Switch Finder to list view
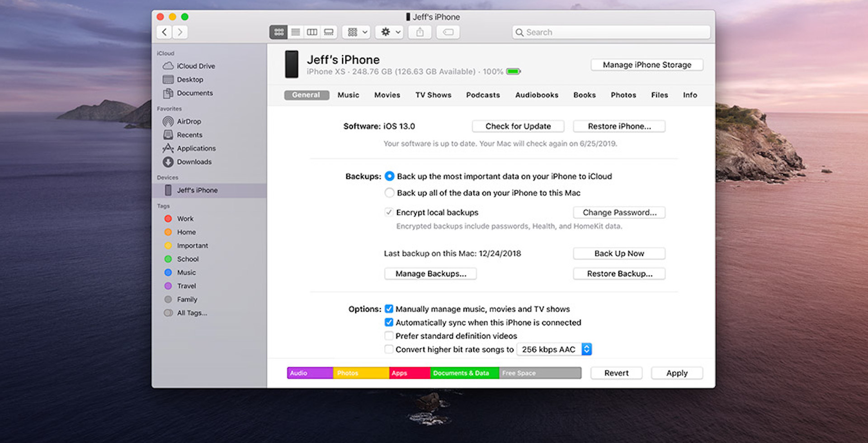The image size is (868, 443). (295, 32)
